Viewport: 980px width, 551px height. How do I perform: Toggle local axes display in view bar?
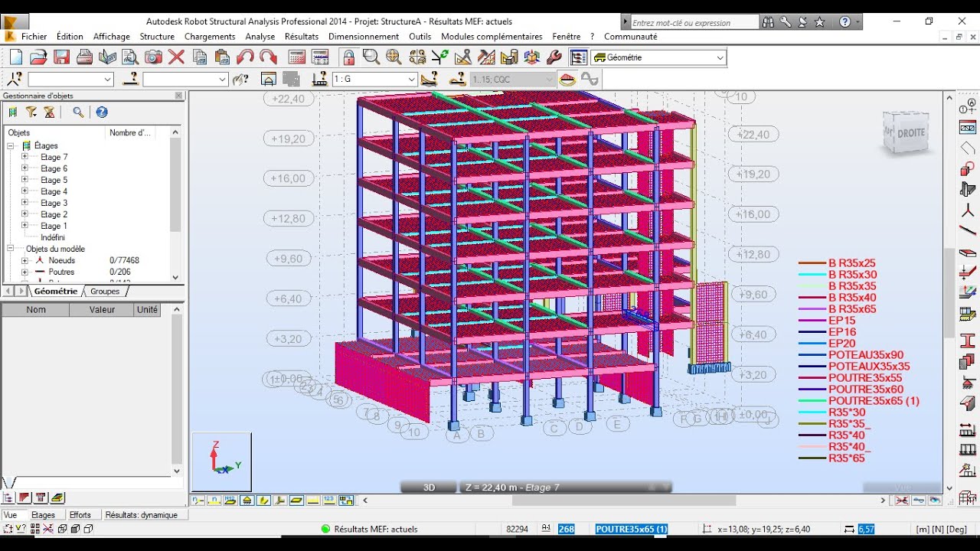point(280,500)
